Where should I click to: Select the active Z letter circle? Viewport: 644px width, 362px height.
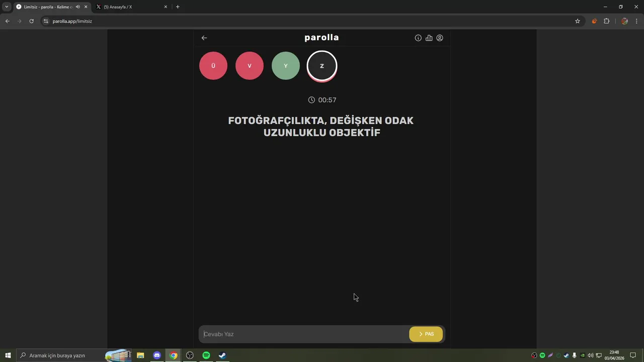pyautogui.click(x=322, y=66)
